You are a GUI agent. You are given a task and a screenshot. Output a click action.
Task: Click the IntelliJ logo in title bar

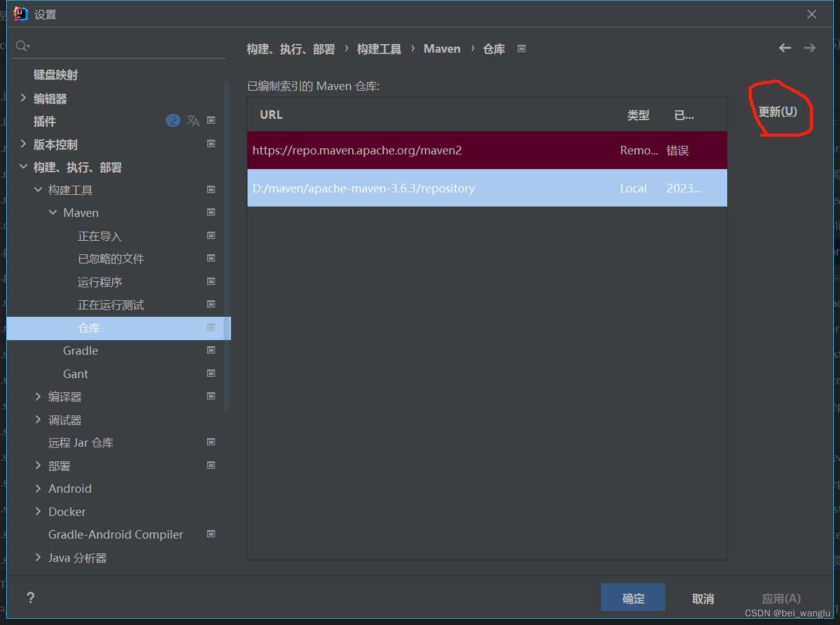tap(21, 13)
